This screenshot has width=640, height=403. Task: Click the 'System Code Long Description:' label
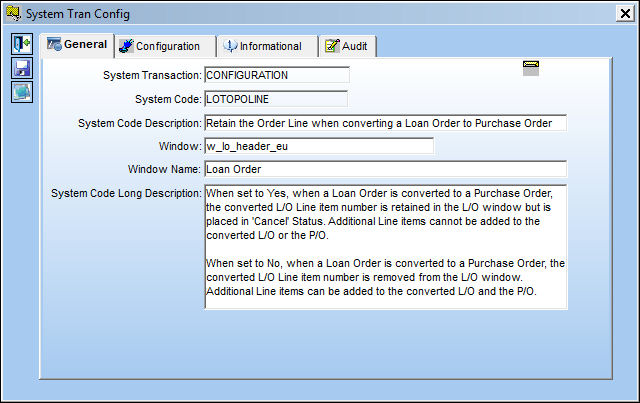click(x=127, y=193)
